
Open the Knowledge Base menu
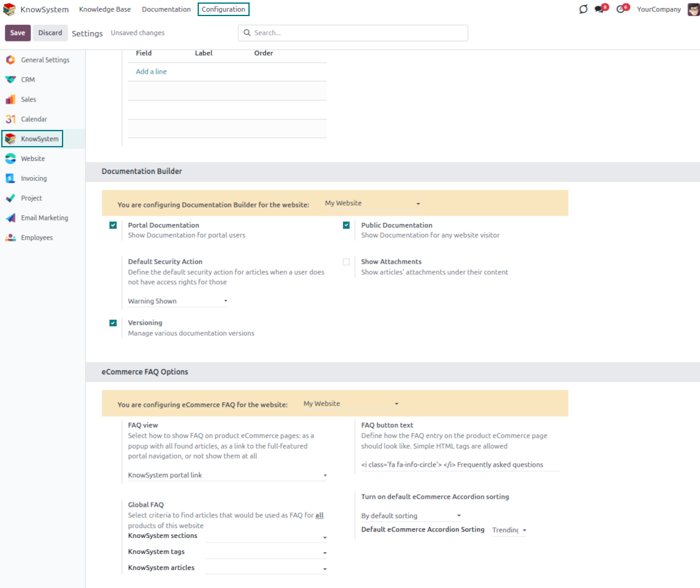pos(105,9)
